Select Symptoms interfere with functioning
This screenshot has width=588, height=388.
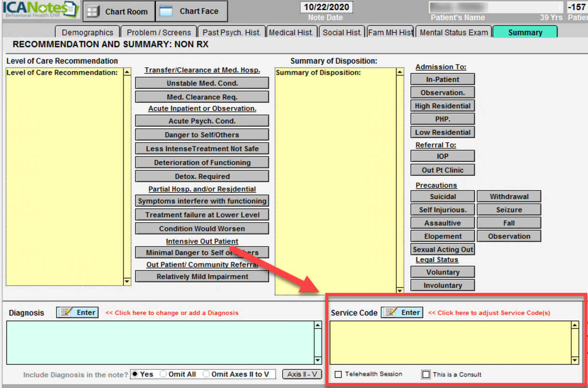point(202,201)
